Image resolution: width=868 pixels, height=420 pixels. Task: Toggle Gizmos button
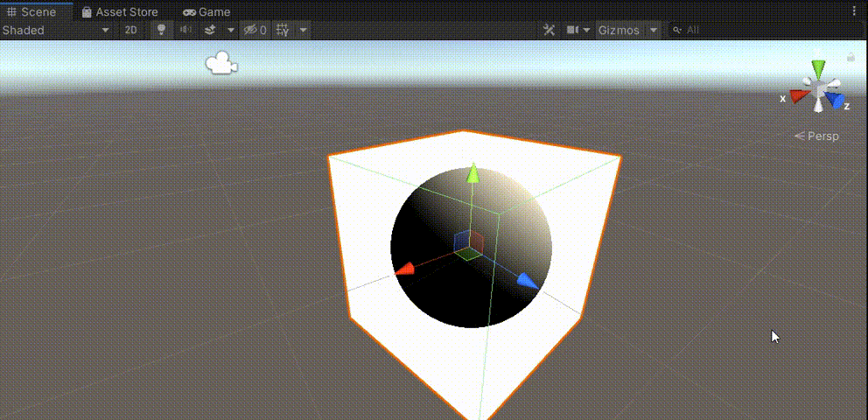click(x=619, y=30)
